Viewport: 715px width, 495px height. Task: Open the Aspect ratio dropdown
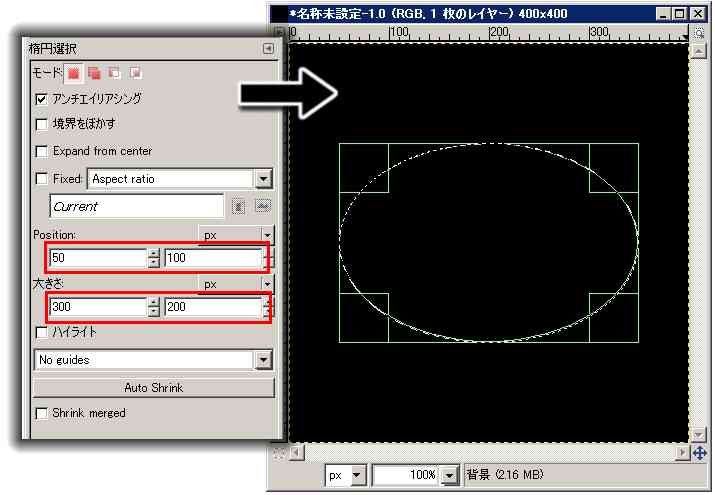pyautogui.click(x=180, y=179)
